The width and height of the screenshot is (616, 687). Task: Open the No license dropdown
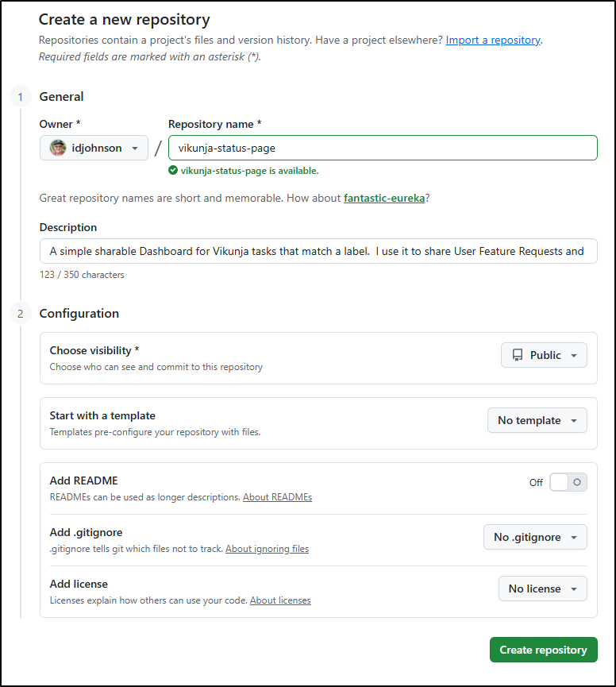click(542, 589)
